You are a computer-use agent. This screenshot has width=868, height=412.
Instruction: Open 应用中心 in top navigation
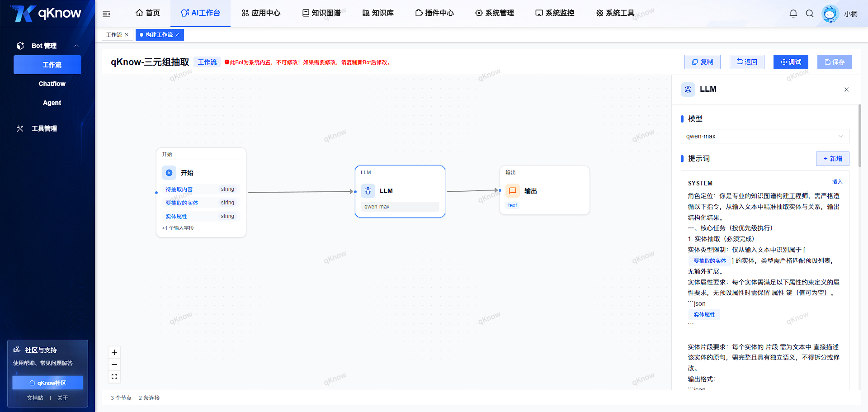point(261,13)
